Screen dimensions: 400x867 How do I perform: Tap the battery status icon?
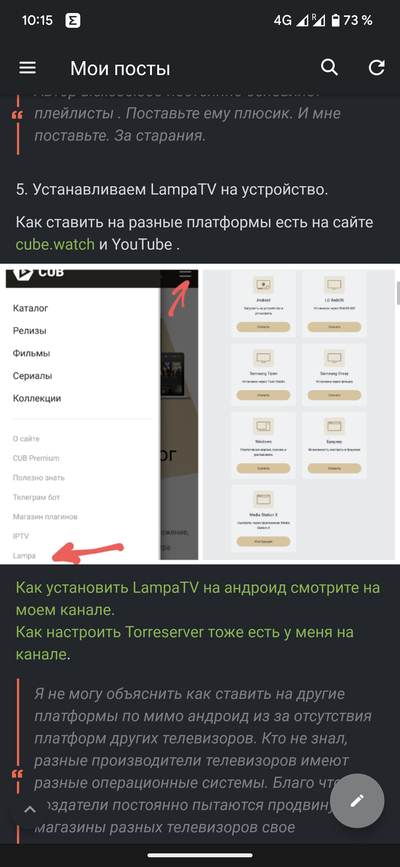pos(335,21)
